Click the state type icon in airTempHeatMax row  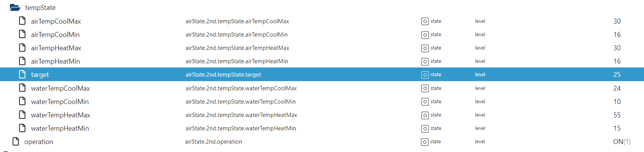point(425,48)
